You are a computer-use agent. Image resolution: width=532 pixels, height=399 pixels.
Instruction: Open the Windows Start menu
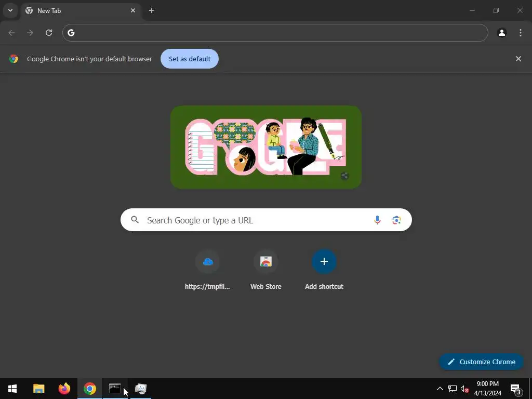pos(12,389)
